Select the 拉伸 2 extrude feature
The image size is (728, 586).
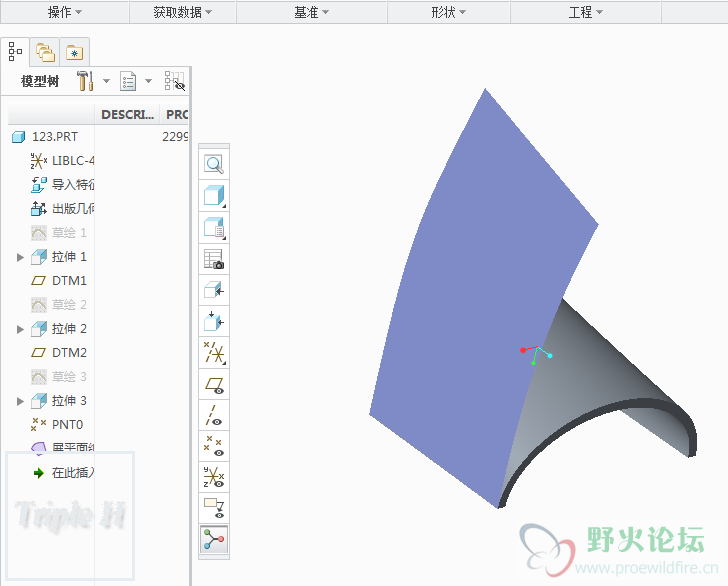[x=58, y=329]
